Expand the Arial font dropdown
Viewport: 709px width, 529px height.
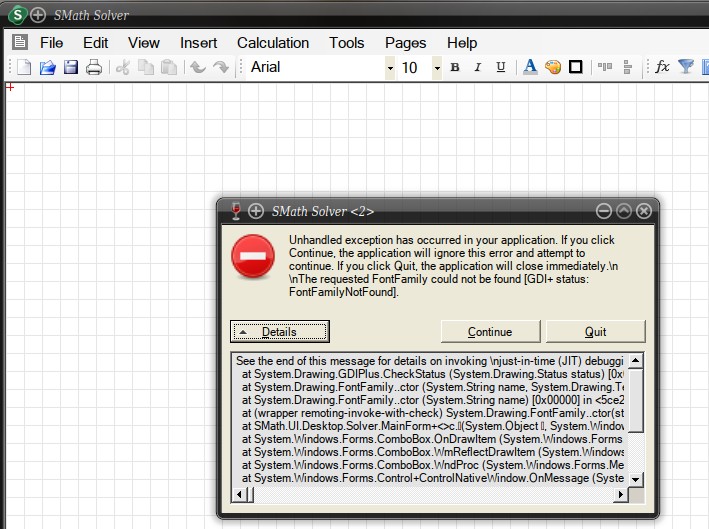click(390, 67)
